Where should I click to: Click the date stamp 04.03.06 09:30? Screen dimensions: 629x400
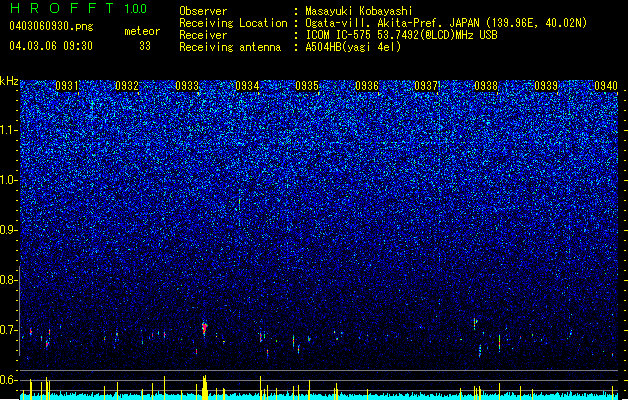tap(51, 46)
